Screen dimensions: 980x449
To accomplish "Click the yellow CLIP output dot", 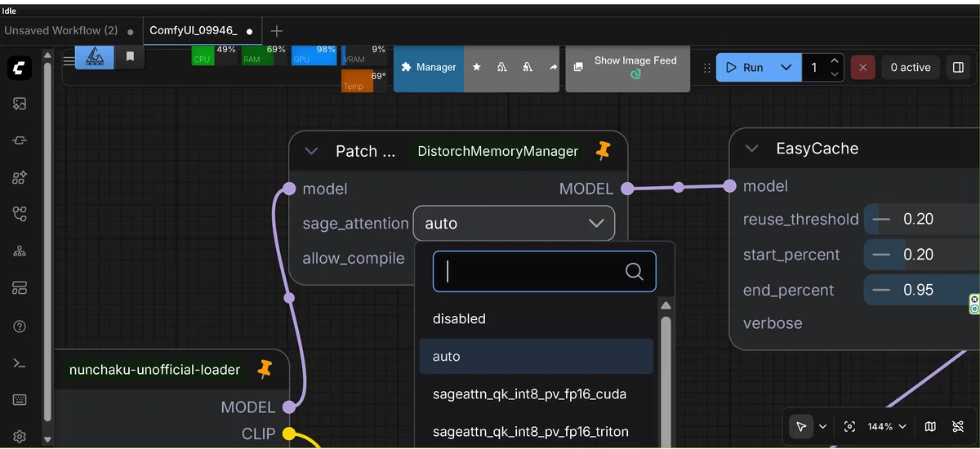I will coord(288,433).
